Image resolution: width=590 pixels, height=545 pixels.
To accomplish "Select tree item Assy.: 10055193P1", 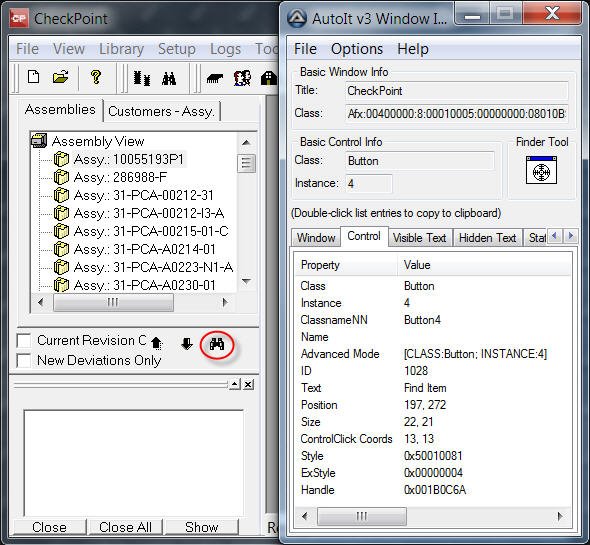I will click(x=129, y=159).
